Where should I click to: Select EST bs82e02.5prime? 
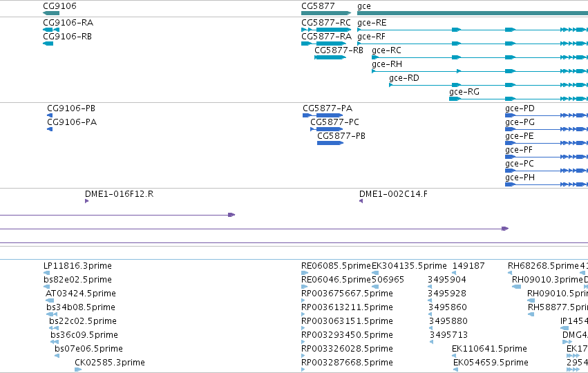pyautogui.click(x=77, y=280)
